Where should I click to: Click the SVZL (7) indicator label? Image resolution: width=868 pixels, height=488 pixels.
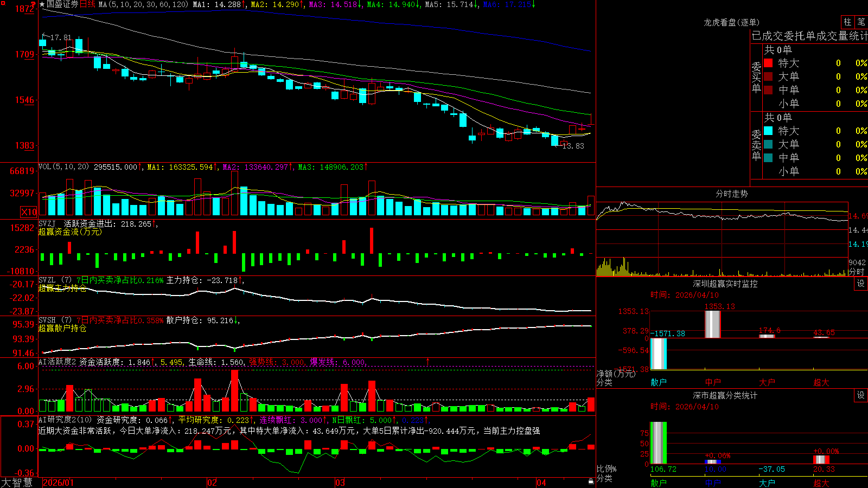point(55,280)
